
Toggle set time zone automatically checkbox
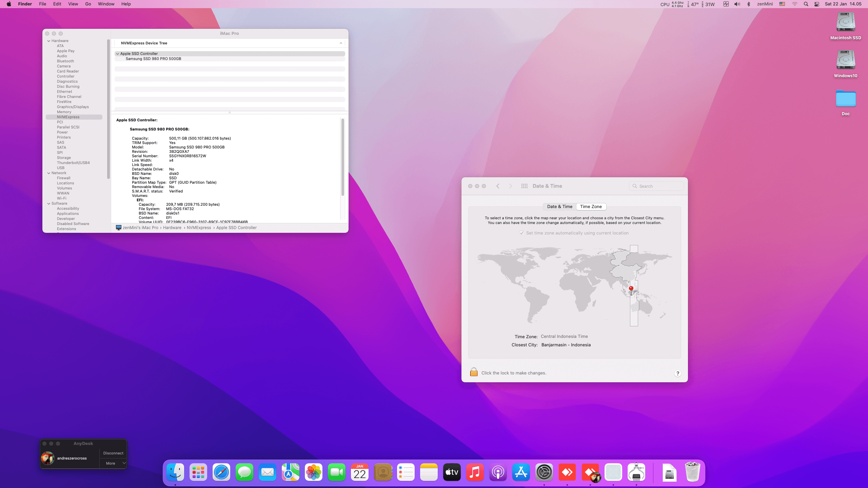click(522, 233)
